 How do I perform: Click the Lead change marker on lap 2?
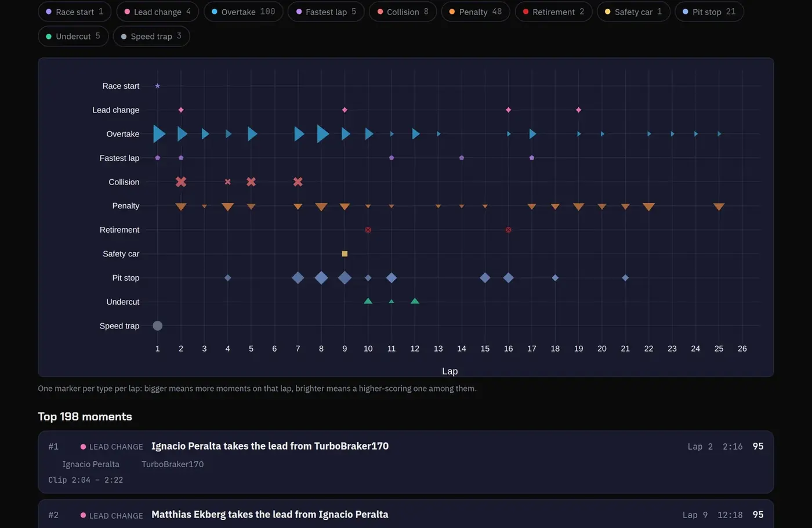pos(181,110)
